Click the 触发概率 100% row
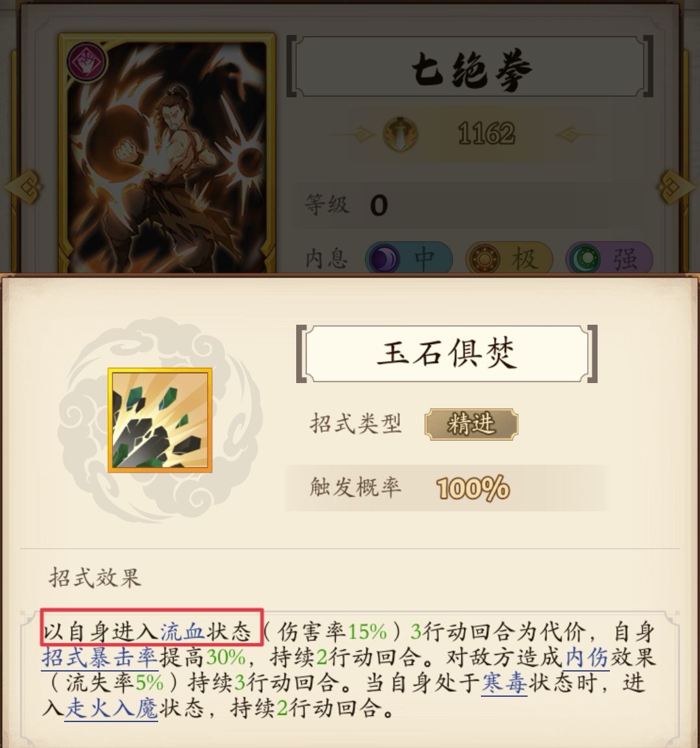Image resolution: width=700 pixels, height=748 pixels. [x=447, y=488]
